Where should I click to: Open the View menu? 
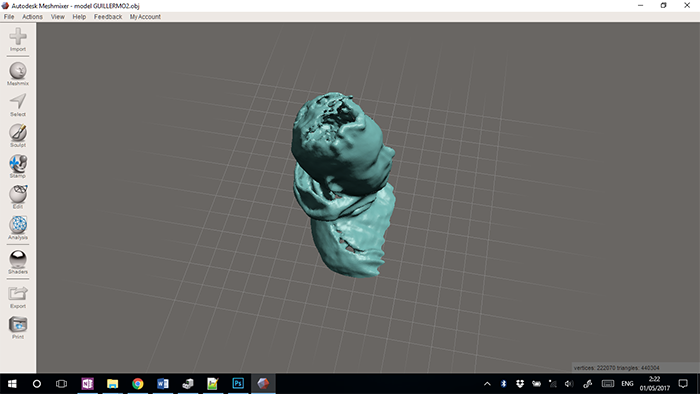[x=58, y=17]
